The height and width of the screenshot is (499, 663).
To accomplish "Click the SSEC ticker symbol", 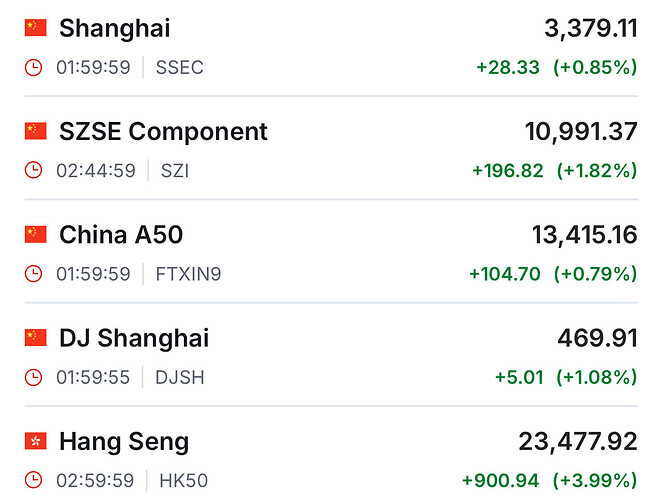I will point(180,67).
